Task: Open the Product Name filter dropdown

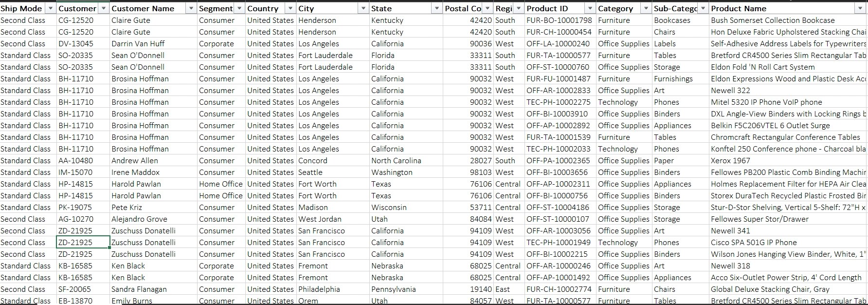Action: [x=860, y=9]
